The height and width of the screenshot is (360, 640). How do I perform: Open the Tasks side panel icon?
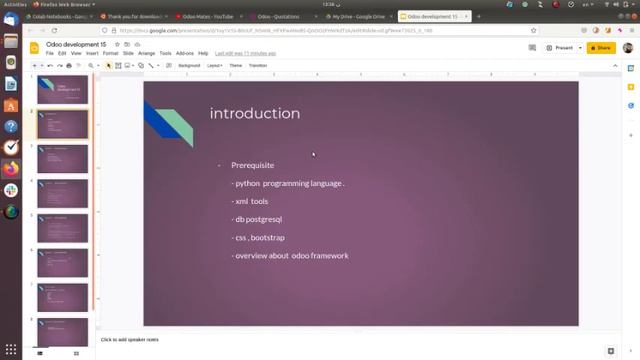tap(631, 106)
